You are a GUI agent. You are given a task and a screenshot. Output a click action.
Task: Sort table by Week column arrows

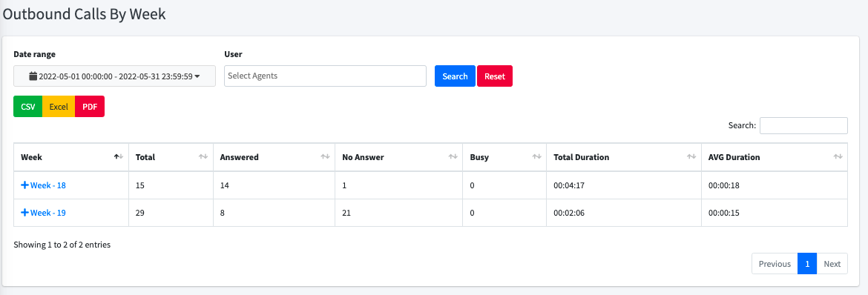click(x=119, y=157)
